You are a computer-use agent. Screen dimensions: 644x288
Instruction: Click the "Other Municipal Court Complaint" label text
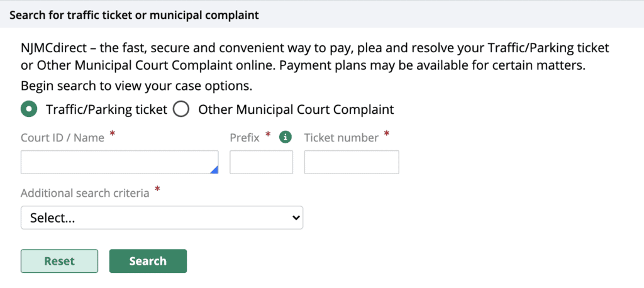point(296,109)
